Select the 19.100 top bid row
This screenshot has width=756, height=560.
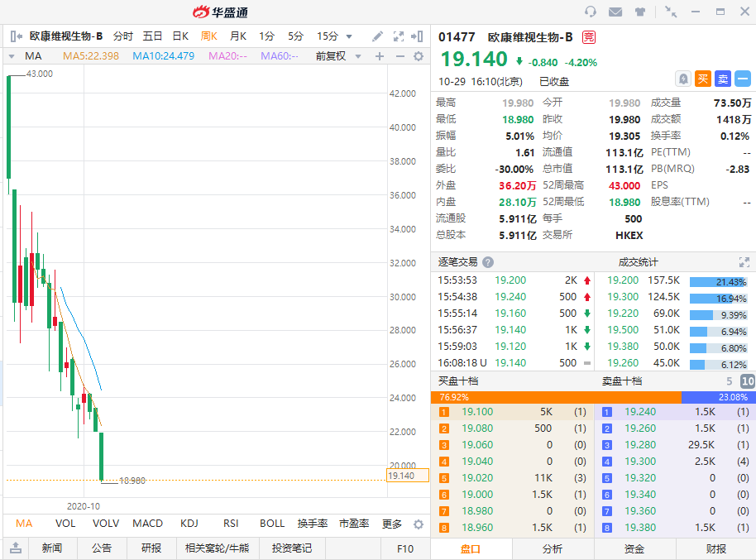(512, 411)
